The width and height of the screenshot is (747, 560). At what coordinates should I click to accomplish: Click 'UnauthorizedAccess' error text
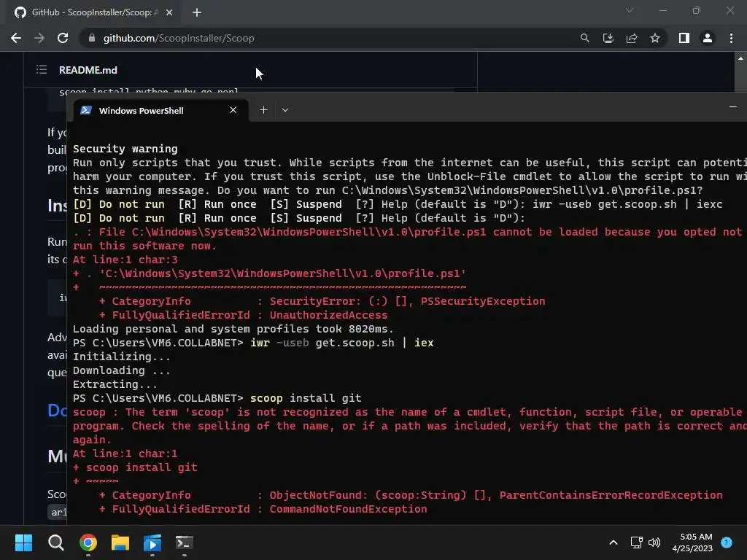(x=329, y=315)
